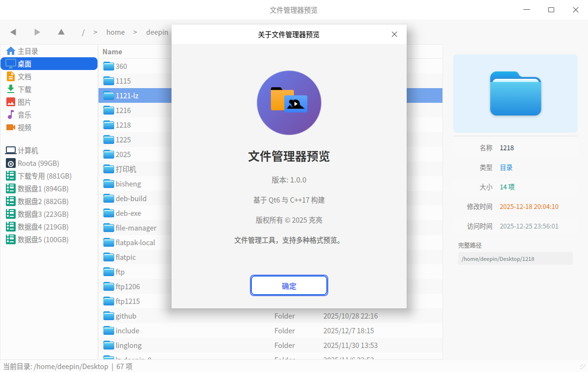Close the 关于文件管理器预览 dialog
588x372 pixels.
click(394, 34)
